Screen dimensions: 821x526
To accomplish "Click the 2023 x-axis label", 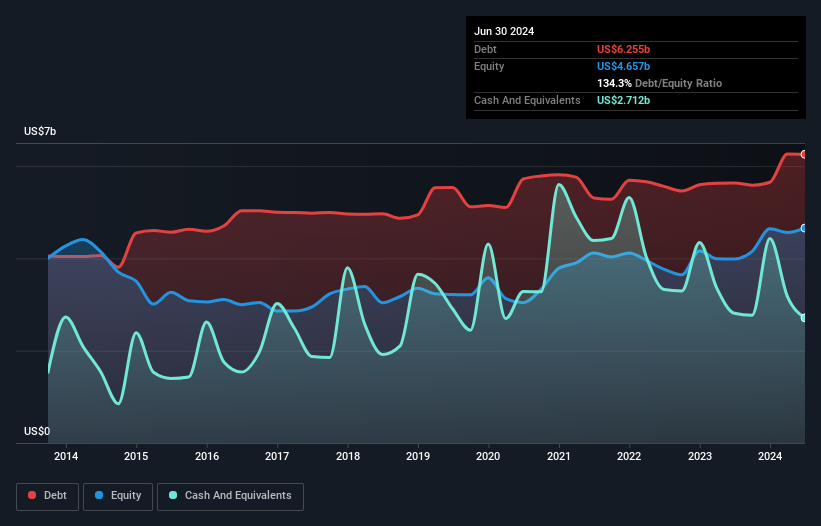I will click(x=700, y=456).
